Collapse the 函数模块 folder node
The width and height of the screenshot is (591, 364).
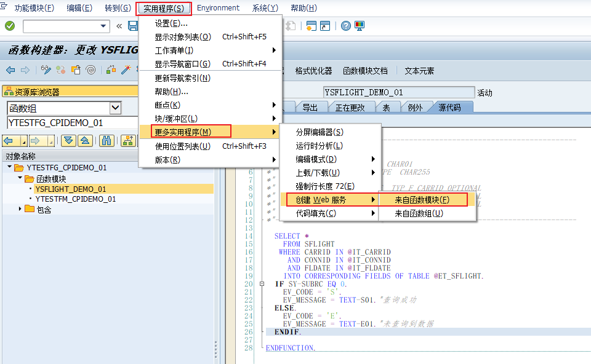[x=20, y=178]
